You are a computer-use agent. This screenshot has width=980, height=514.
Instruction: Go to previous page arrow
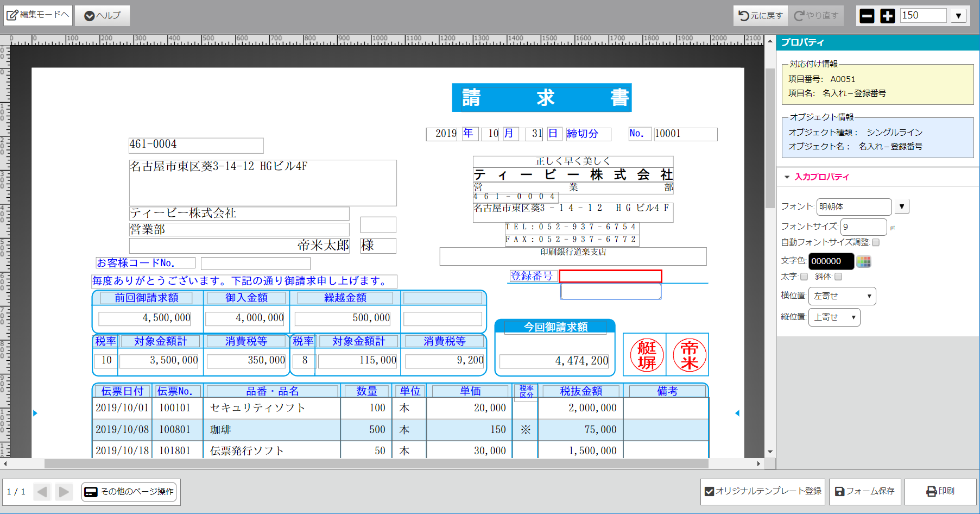tap(42, 492)
